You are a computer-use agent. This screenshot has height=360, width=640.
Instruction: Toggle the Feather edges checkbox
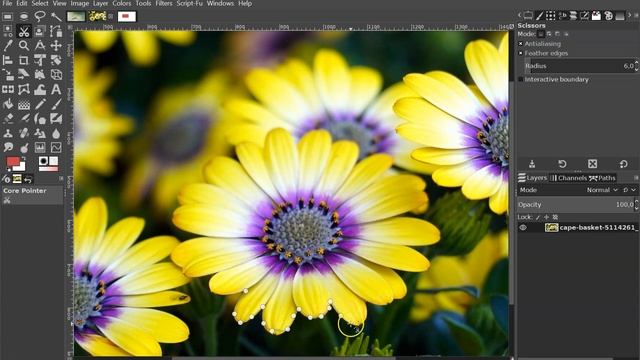tap(520, 53)
